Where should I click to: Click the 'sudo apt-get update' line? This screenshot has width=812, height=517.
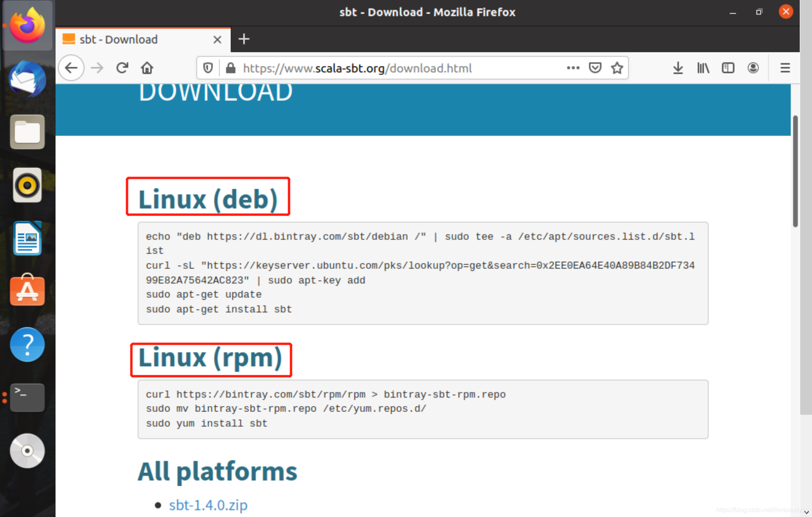(204, 295)
